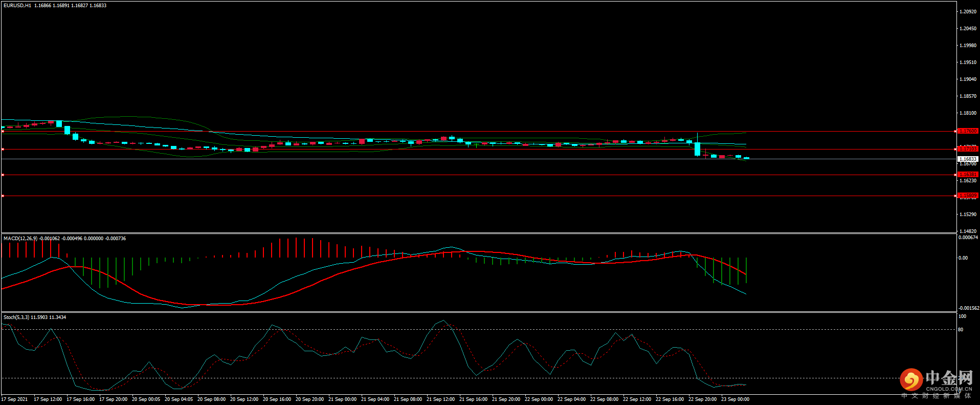The width and height of the screenshot is (980, 405).
Task: Click the 1.20920 price scale label
Action: pyautogui.click(x=968, y=12)
